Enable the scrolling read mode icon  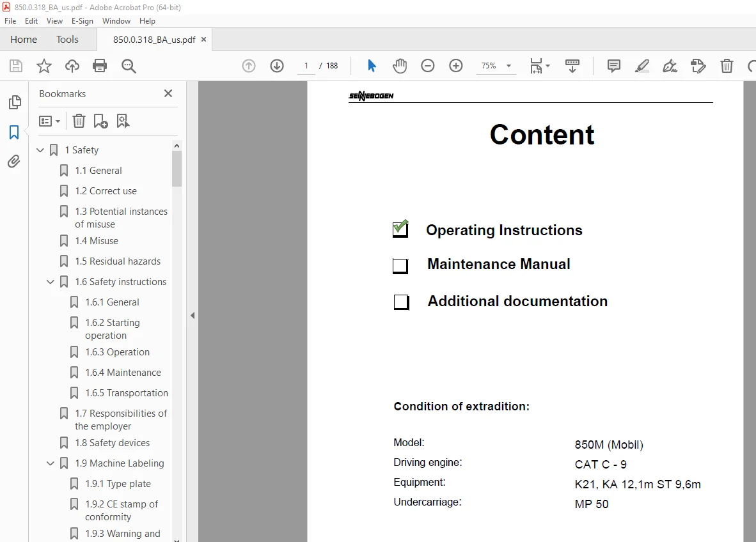point(572,66)
